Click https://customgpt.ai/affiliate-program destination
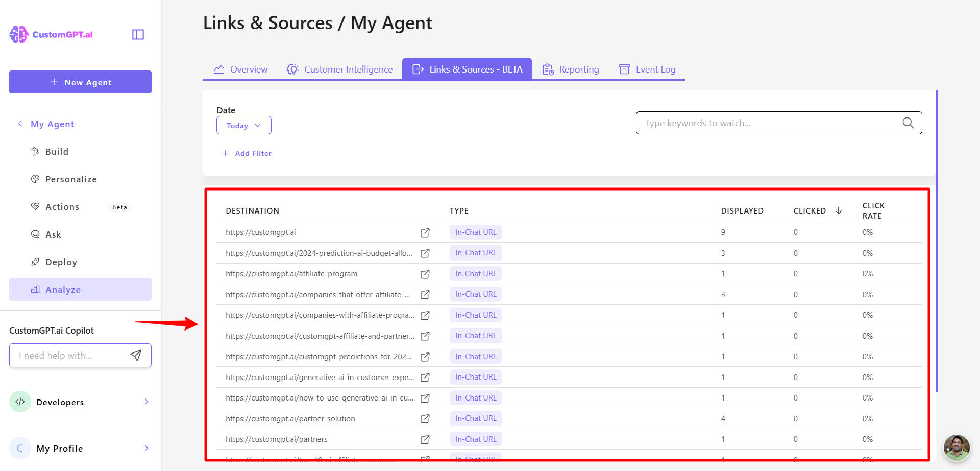 (291, 274)
